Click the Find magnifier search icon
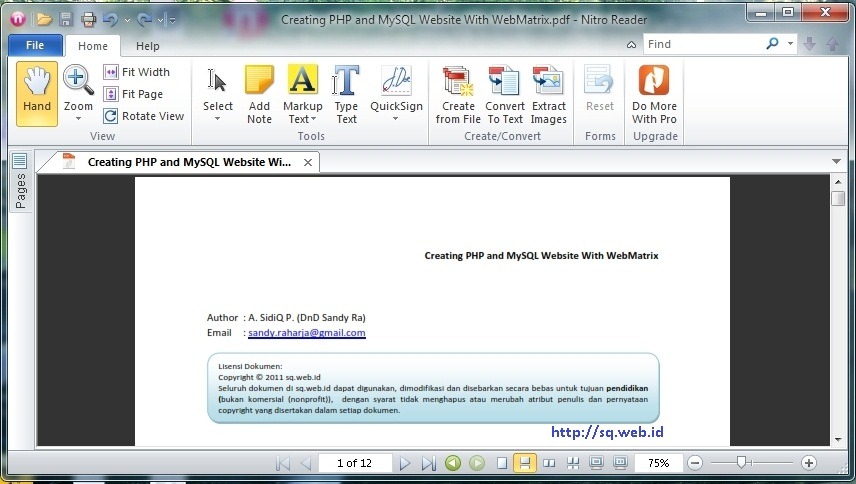The height and width of the screenshot is (484, 856). 772,44
